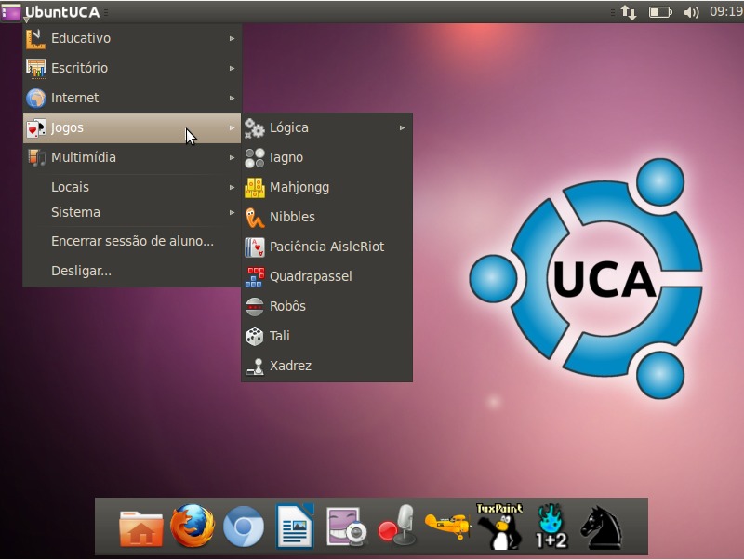Click the Paciência AisleRiot label text
Screen dimensions: 744x560
pyautogui.click(x=327, y=247)
